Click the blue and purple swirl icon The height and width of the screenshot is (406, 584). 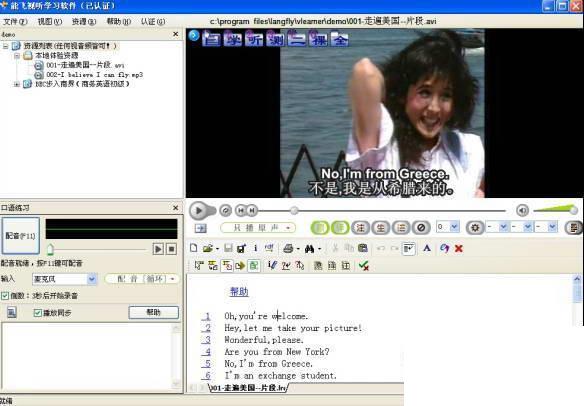click(x=444, y=248)
